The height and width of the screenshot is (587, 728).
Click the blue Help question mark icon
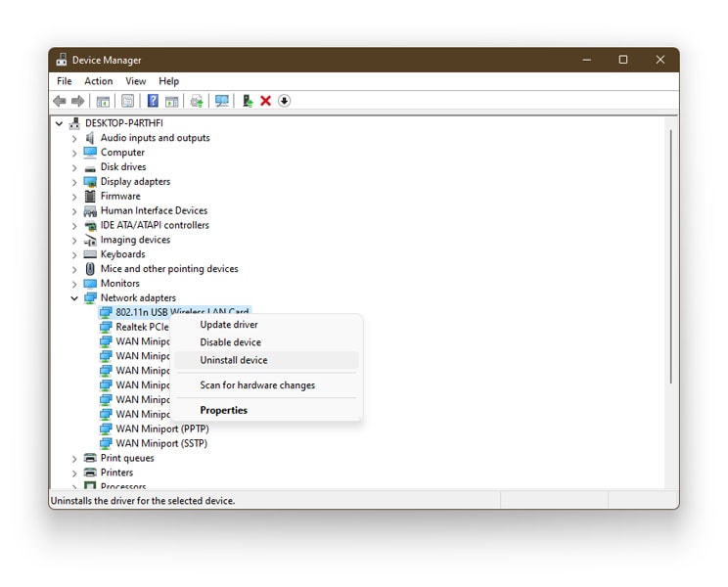tap(153, 101)
